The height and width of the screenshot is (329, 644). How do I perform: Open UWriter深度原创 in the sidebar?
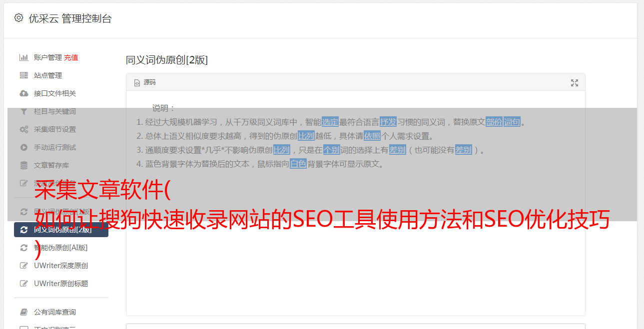tap(61, 266)
